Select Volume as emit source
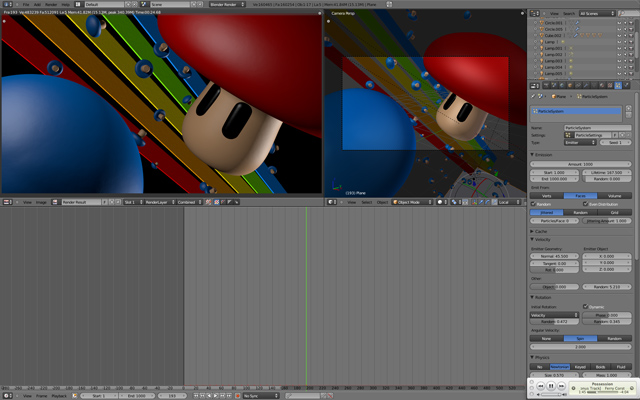Image resolution: width=640 pixels, height=400 pixels. pos(614,195)
